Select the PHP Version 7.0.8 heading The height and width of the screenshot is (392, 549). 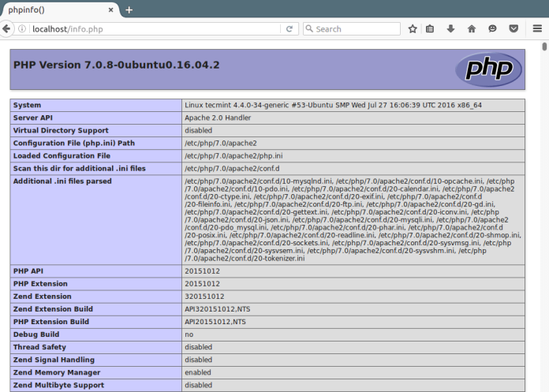click(x=116, y=65)
